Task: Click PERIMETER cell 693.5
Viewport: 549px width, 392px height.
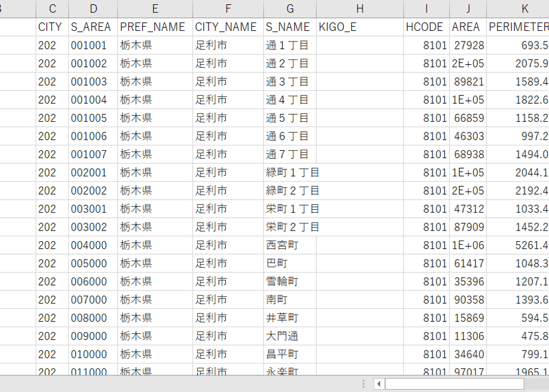Action: click(518, 45)
